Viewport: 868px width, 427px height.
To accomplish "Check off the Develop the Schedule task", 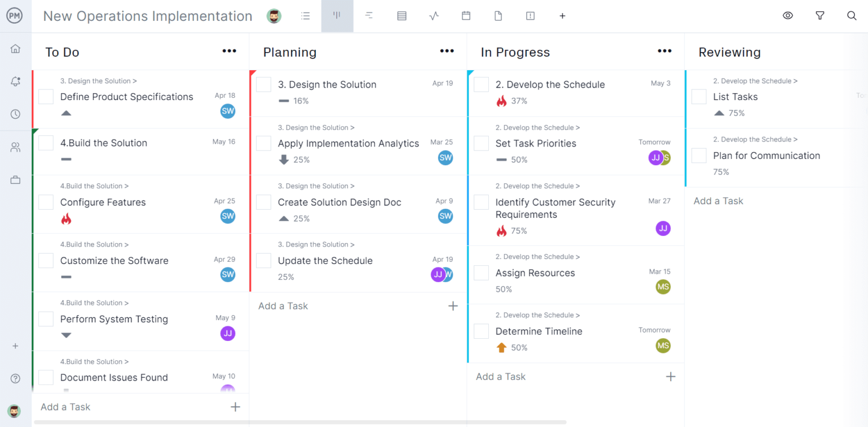I will tap(481, 84).
